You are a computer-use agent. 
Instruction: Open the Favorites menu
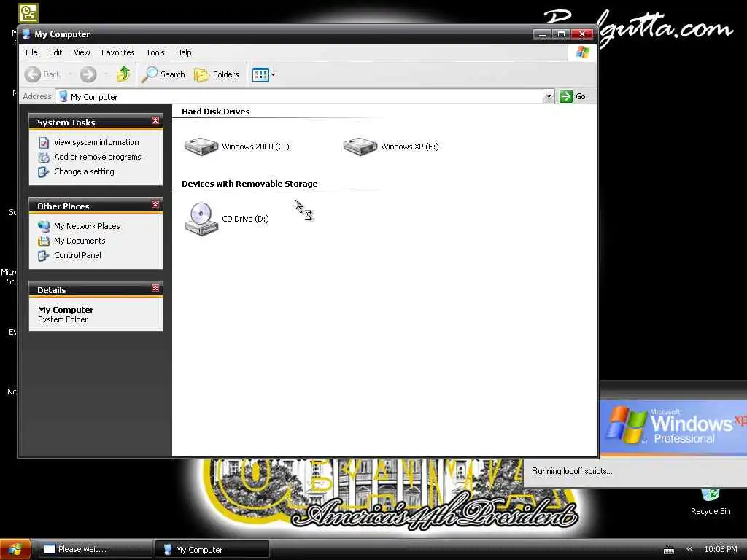point(117,52)
